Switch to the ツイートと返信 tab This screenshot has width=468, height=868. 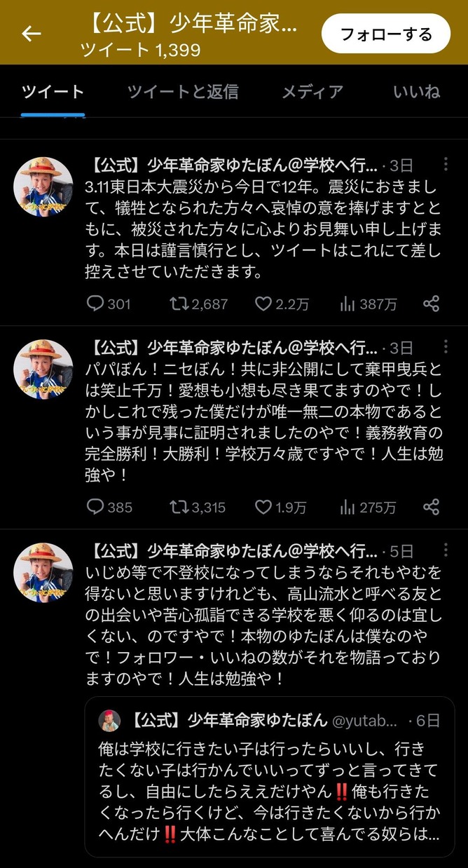coord(183,91)
